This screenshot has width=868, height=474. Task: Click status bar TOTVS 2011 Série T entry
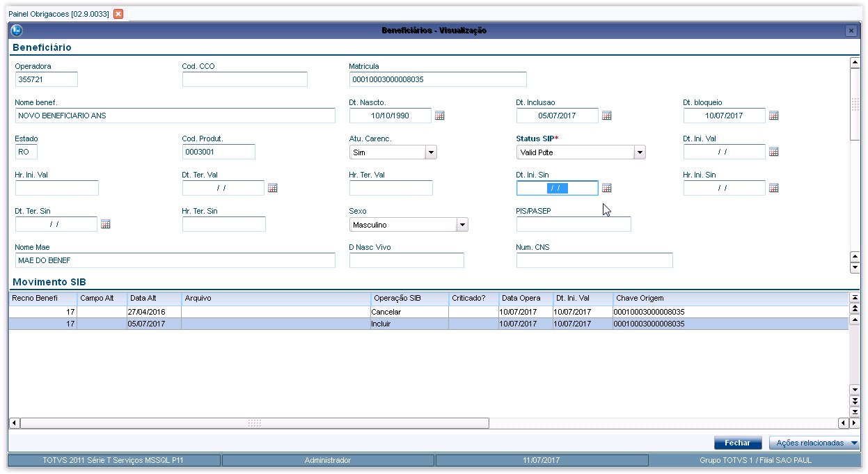coord(114,461)
